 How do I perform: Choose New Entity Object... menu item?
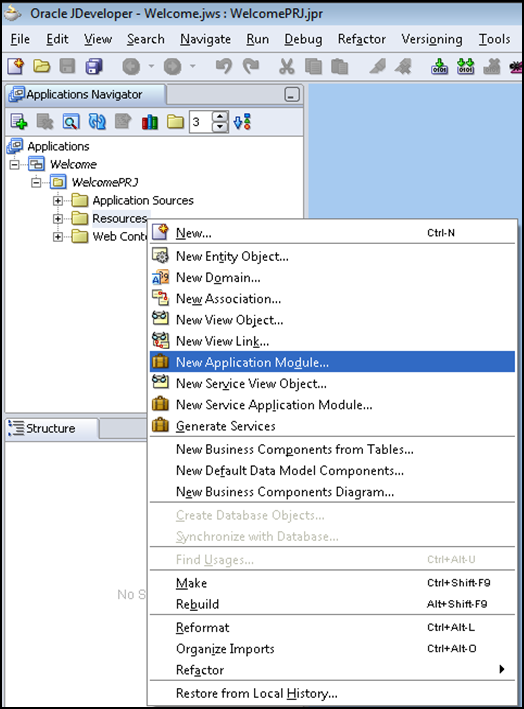coord(332,256)
